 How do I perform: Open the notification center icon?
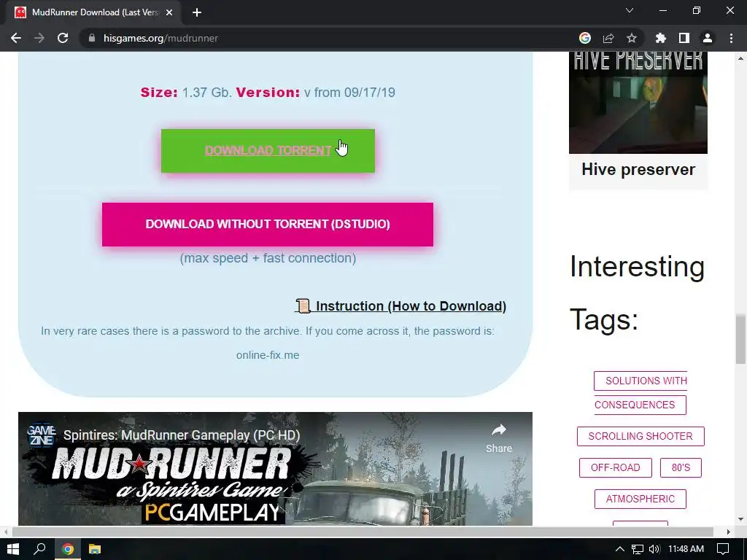[x=723, y=549]
